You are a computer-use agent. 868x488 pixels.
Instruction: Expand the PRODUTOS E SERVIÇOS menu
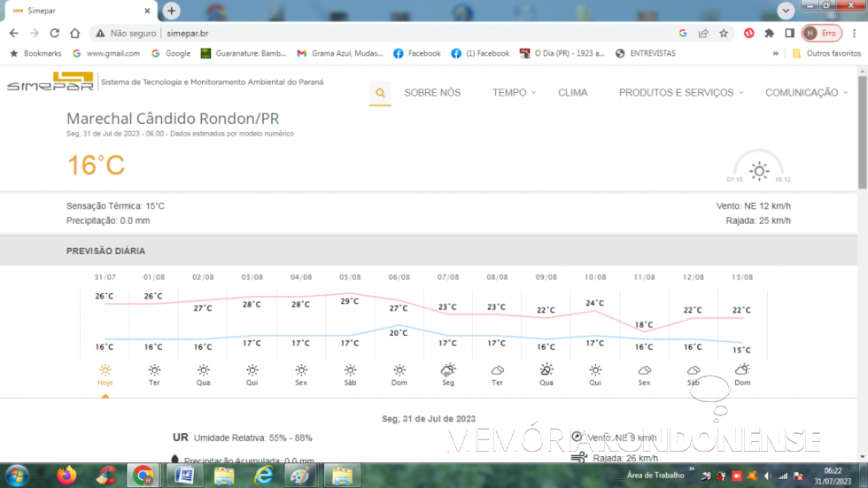(680, 93)
